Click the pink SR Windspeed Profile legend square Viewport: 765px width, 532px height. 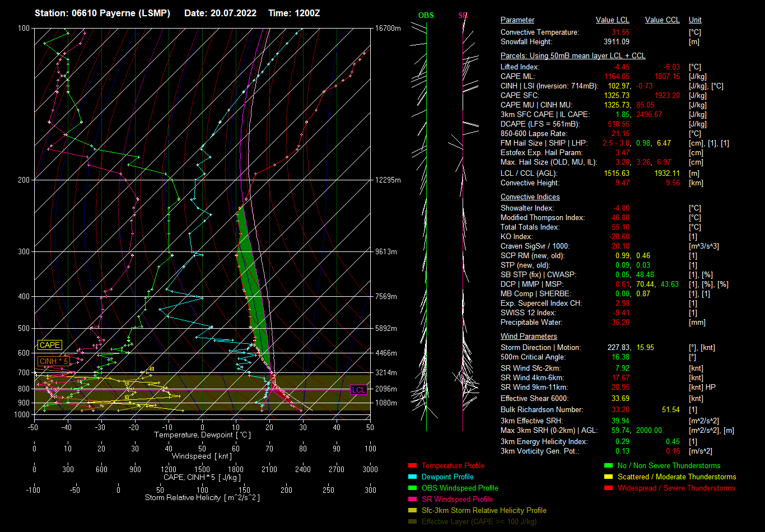tap(412, 500)
